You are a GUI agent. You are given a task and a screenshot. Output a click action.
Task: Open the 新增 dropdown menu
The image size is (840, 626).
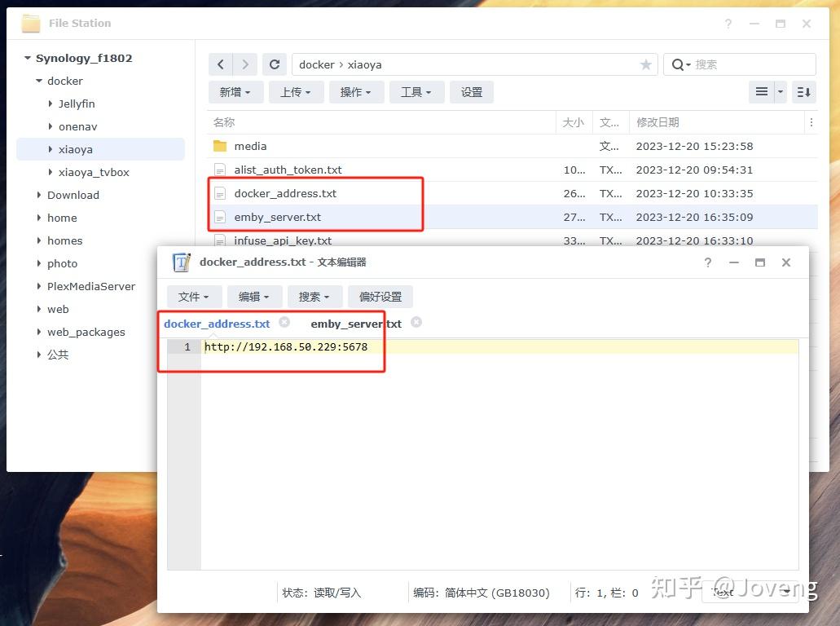tap(235, 92)
